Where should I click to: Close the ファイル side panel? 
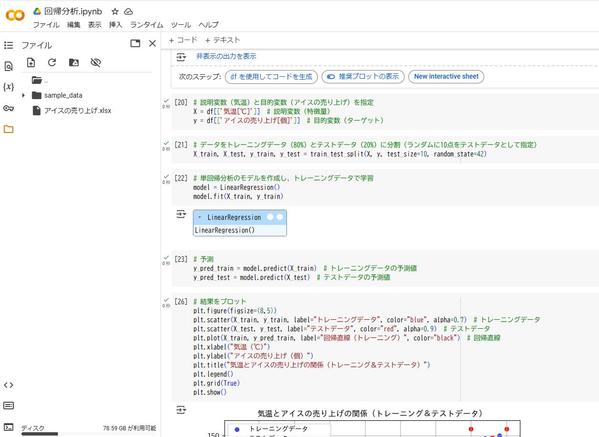click(152, 43)
